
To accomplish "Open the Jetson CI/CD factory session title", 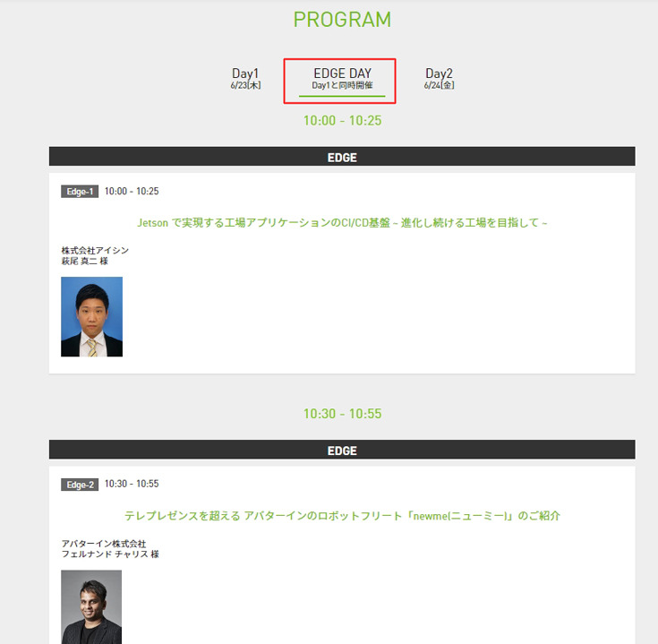I will point(342,222).
